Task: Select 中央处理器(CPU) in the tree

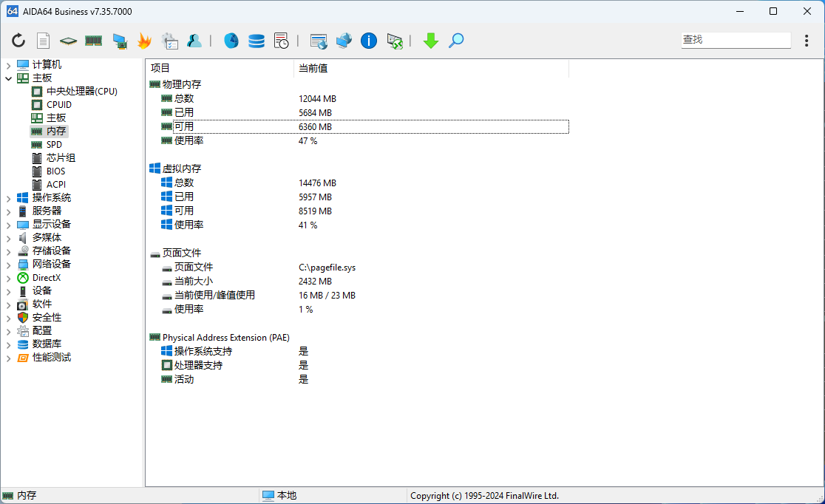Action: pos(81,92)
